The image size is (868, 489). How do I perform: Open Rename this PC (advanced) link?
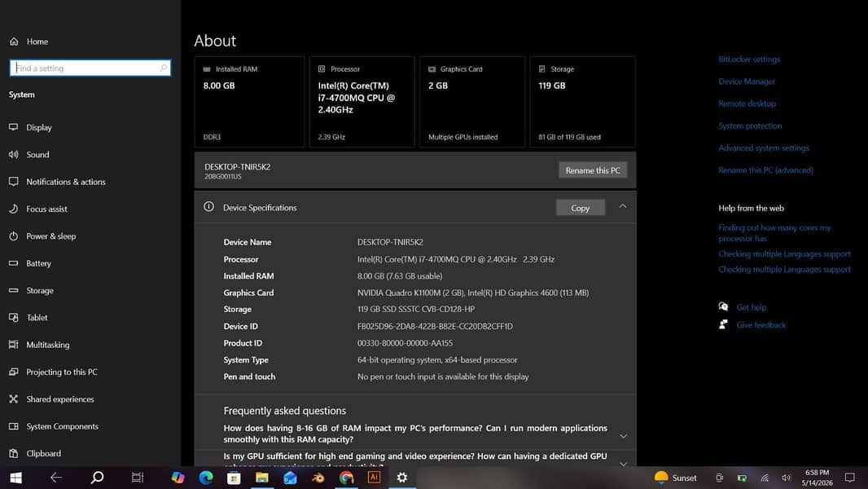(765, 170)
